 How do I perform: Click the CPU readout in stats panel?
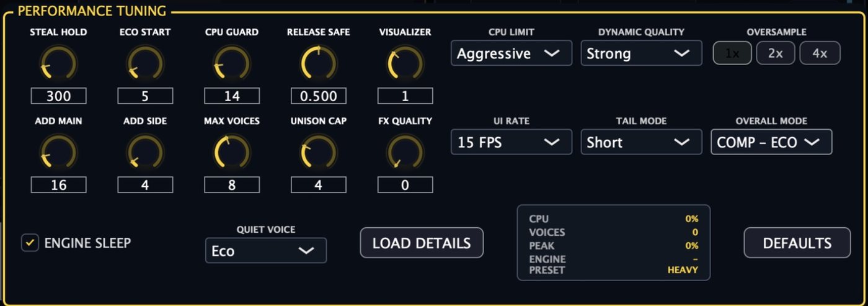click(x=614, y=218)
